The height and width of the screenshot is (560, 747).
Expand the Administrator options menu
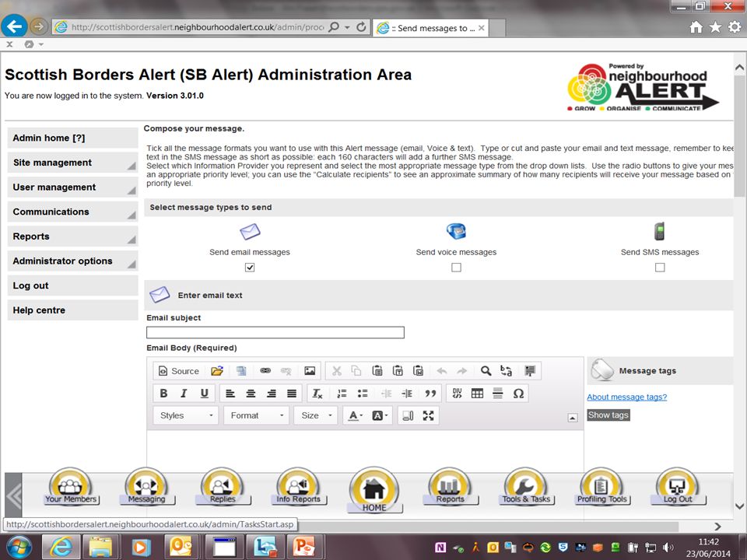73,261
